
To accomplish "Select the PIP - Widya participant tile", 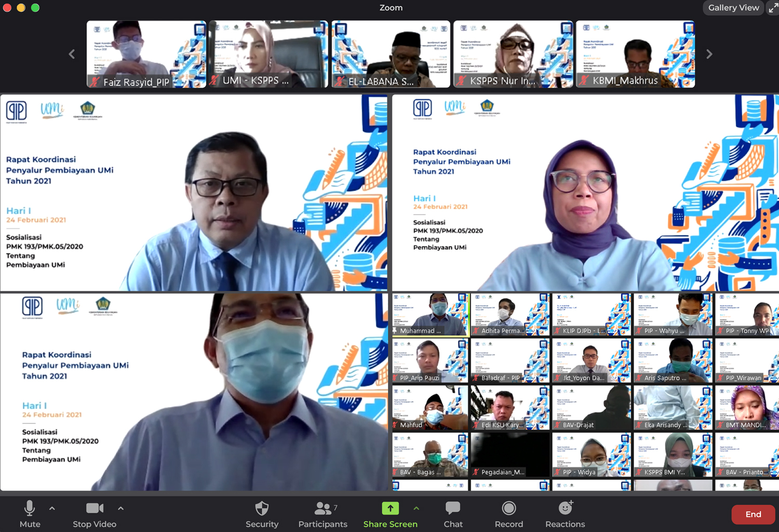I will tap(592, 455).
